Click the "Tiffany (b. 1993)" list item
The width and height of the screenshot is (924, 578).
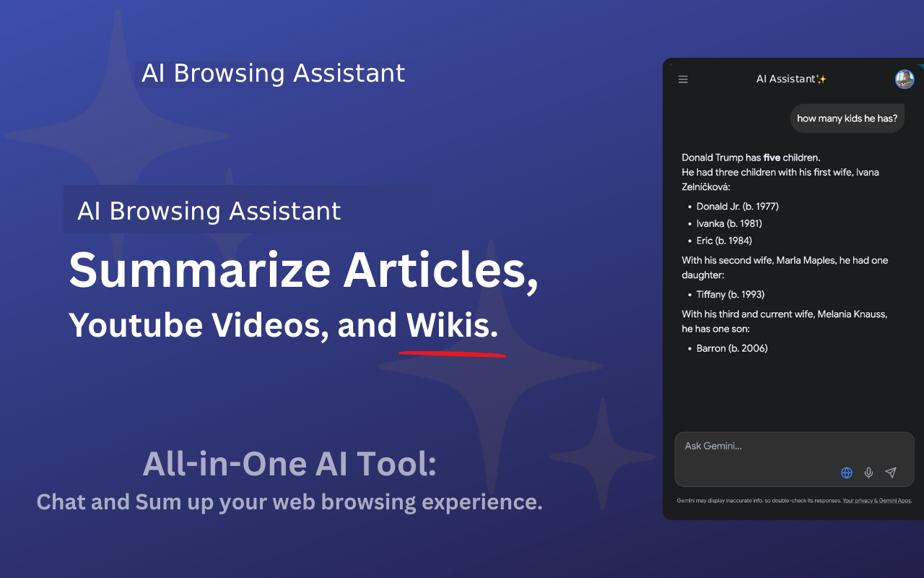point(731,295)
